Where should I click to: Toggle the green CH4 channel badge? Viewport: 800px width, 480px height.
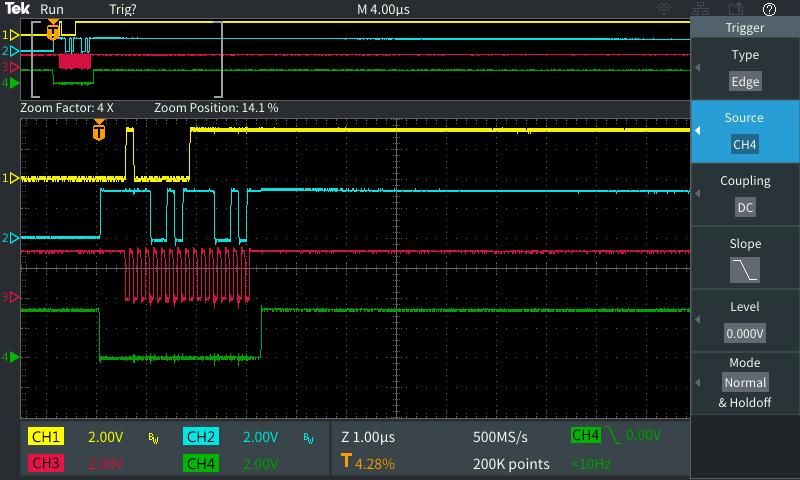(201, 463)
